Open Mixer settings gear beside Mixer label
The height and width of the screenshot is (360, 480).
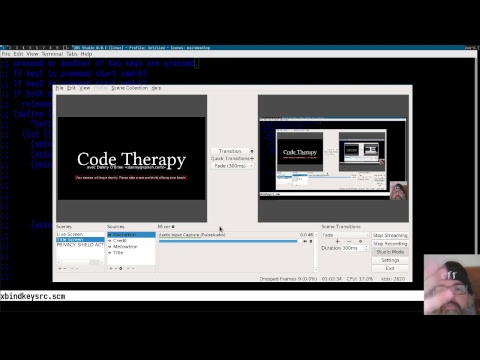point(173,227)
